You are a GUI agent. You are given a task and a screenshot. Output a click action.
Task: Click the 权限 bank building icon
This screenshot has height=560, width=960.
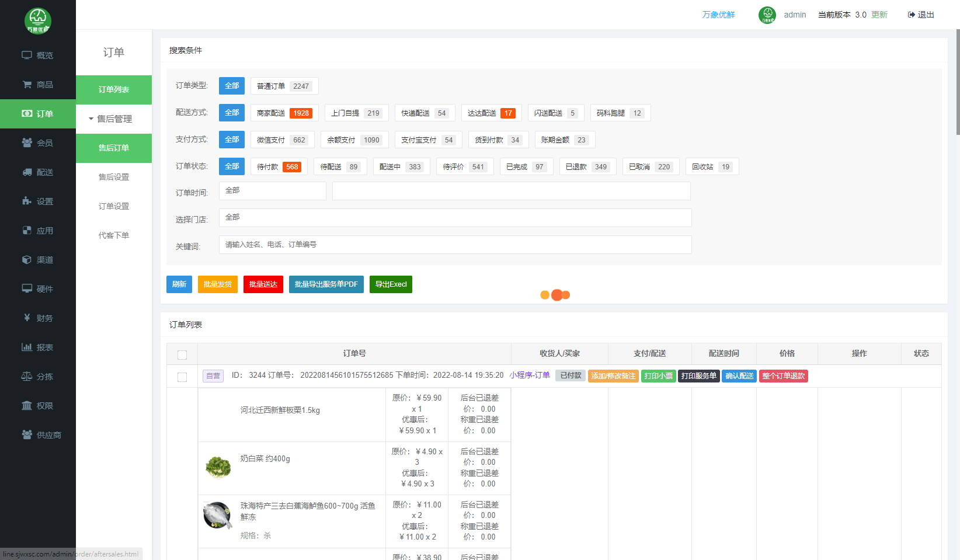point(27,406)
